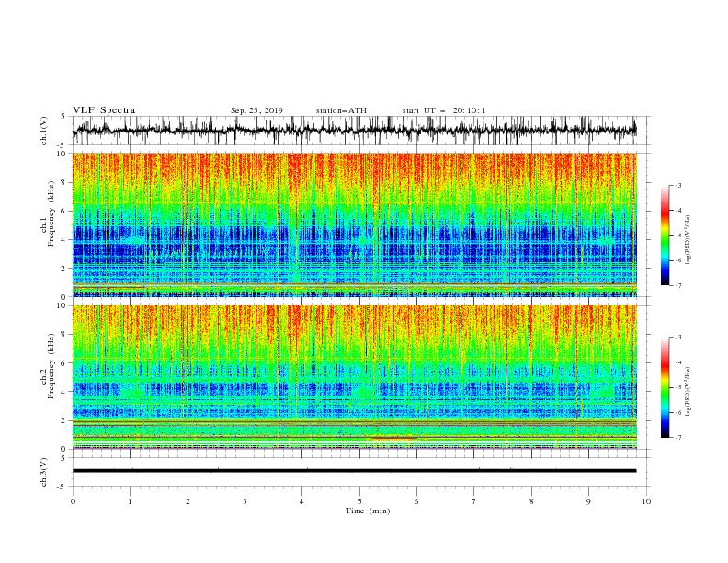
Task: Select the ch.1 spectrogram color bar
Action: (x=665, y=236)
